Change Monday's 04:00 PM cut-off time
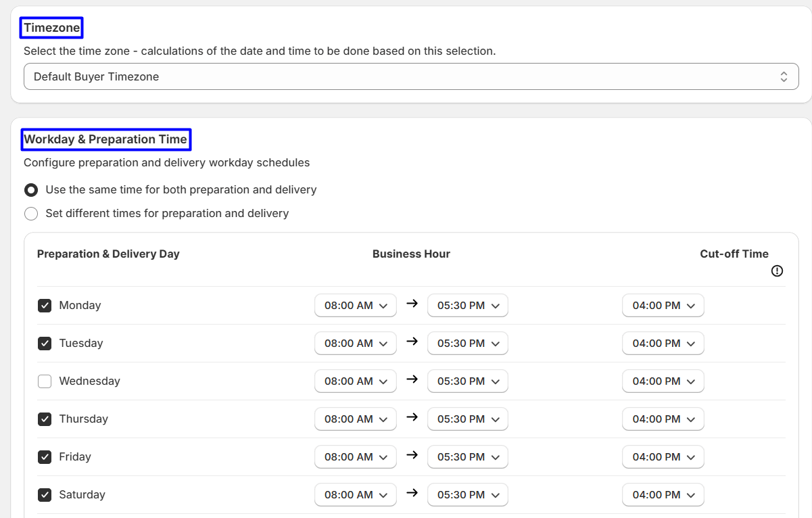The image size is (812, 518). [663, 306]
